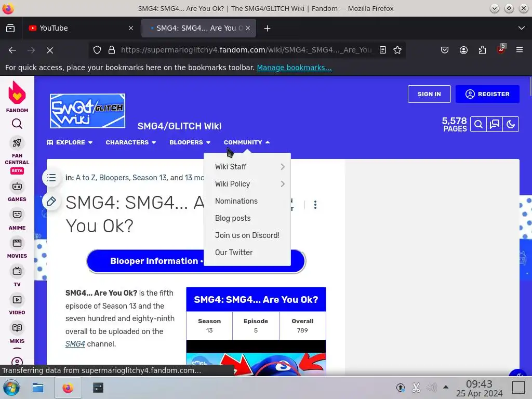This screenshot has width=532, height=399.
Task: Open the Season 13 category link
Action: point(149,178)
